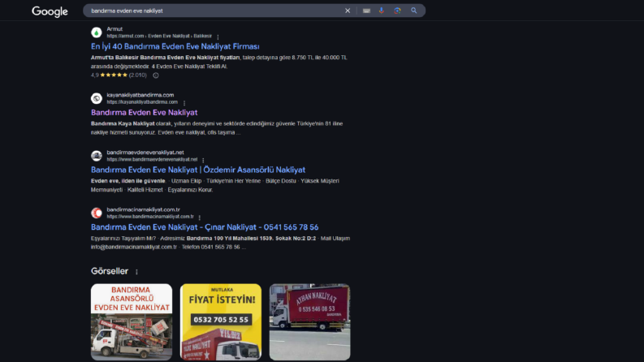The image size is (644, 362).
Task: Click the Armut site favicon
Action: pyautogui.click(x=97, y=32)
